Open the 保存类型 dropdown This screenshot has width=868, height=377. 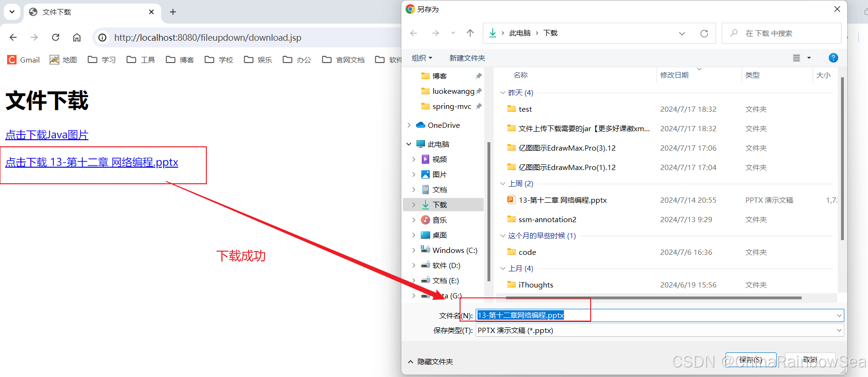click(660, 331)
